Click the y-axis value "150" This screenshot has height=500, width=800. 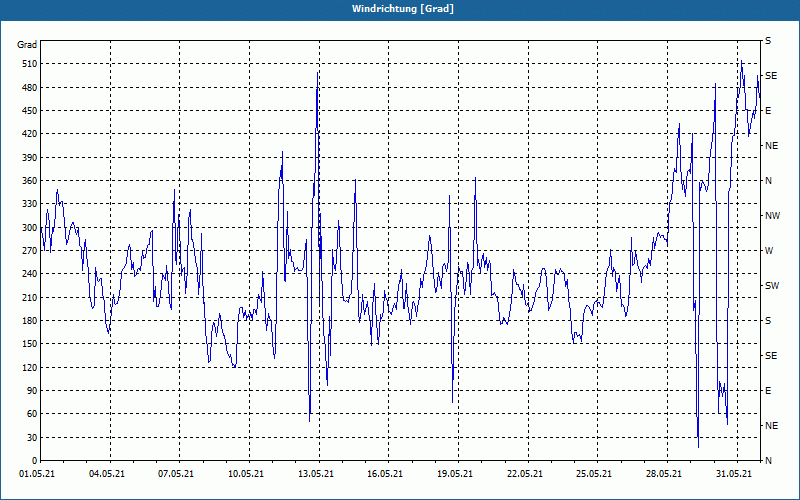(x=29, y=344)
